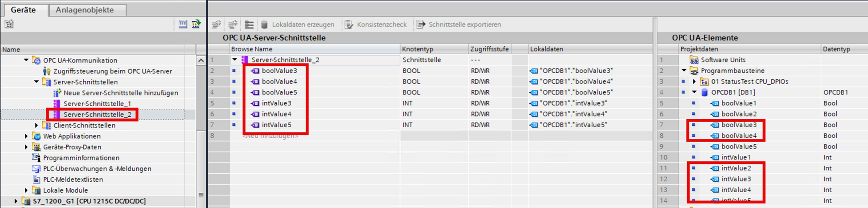Select boolValue4 in the Browse Name column
Image resolution: width=868 pixels, height=208 pixels.
point(279,81)
